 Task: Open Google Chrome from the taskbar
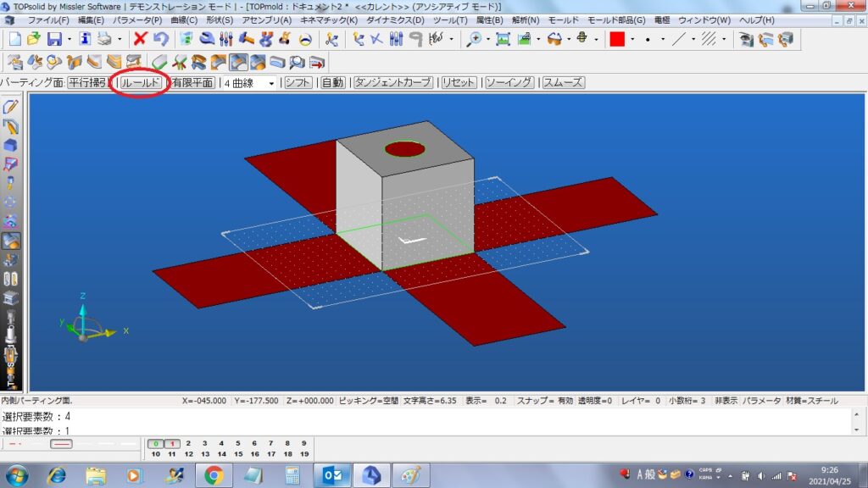click(x=214, y=475)
